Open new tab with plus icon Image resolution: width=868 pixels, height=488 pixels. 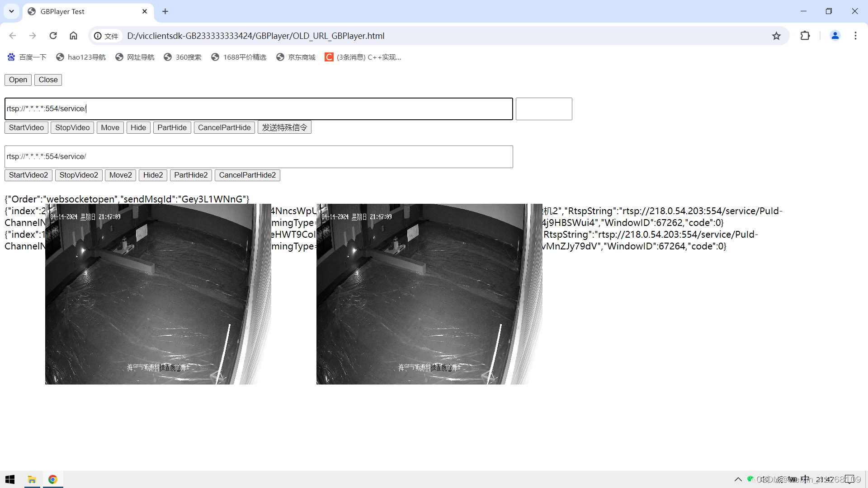pyautogui.click(x=165, y=11)
